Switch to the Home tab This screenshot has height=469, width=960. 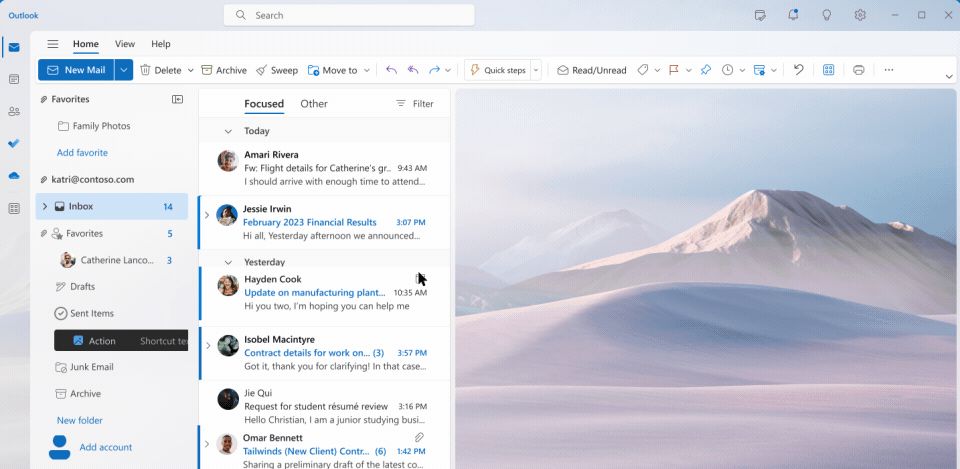point(86,44)
